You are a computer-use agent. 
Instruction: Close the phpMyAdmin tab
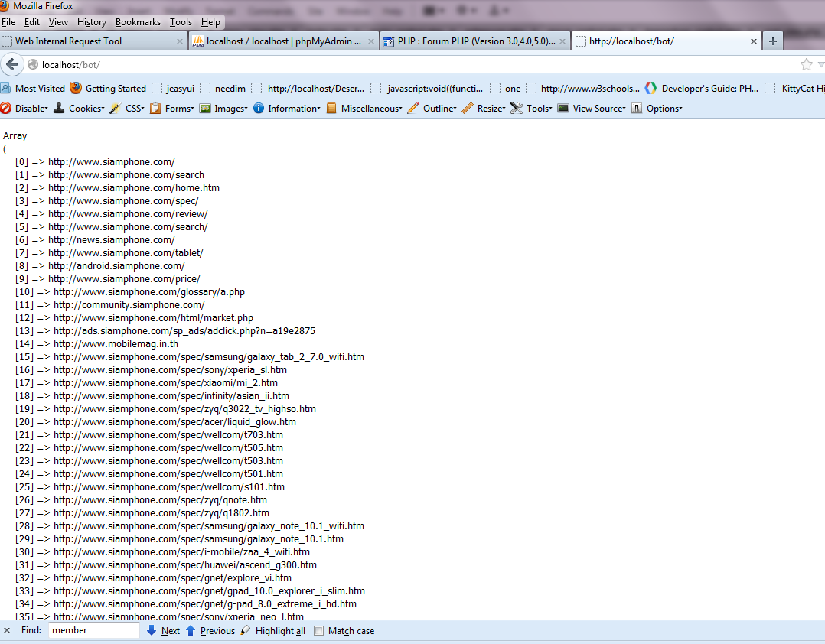click(371, 41)
